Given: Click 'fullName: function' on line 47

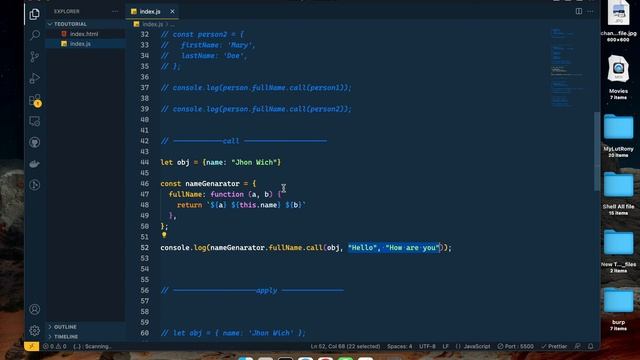Looking at the screenshot, I should point(206,194).
